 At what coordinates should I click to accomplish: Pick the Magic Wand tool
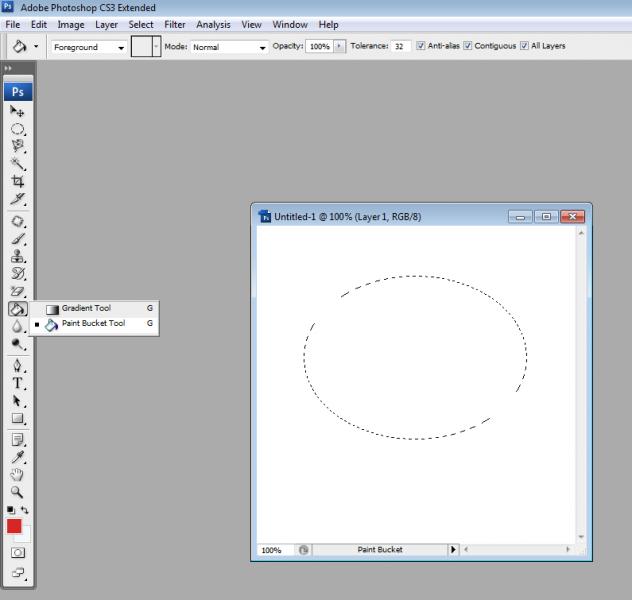(18, 164)
